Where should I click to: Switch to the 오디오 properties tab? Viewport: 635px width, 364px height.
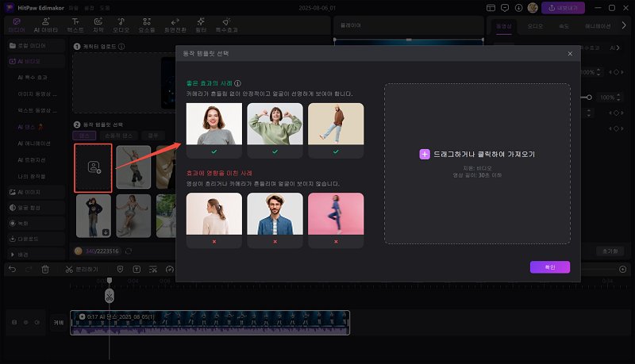click(x=535, y=26)
